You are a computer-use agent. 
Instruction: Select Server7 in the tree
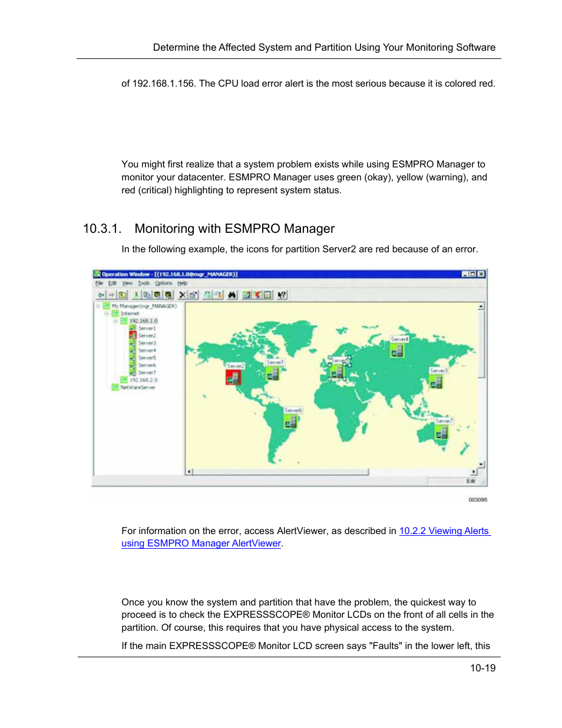(x=147, y=373)
